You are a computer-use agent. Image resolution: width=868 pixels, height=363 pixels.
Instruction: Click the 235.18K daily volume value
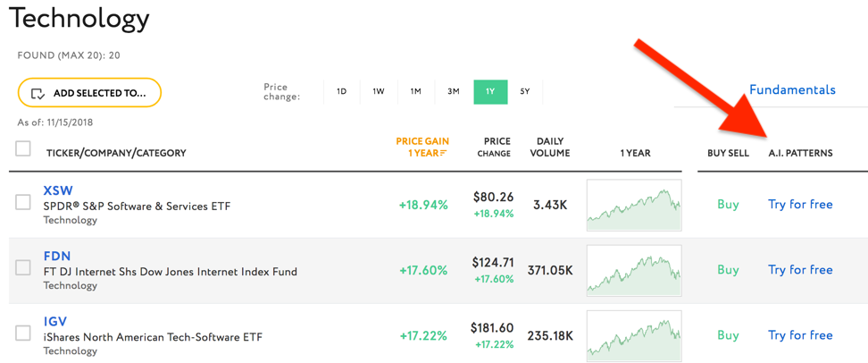(x=550, y=336)
